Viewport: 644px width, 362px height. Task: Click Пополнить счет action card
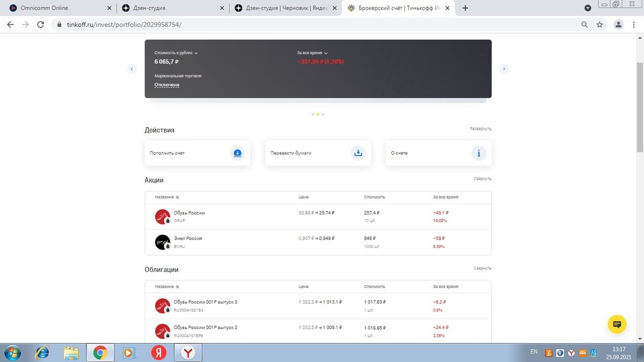click(197, 153)
